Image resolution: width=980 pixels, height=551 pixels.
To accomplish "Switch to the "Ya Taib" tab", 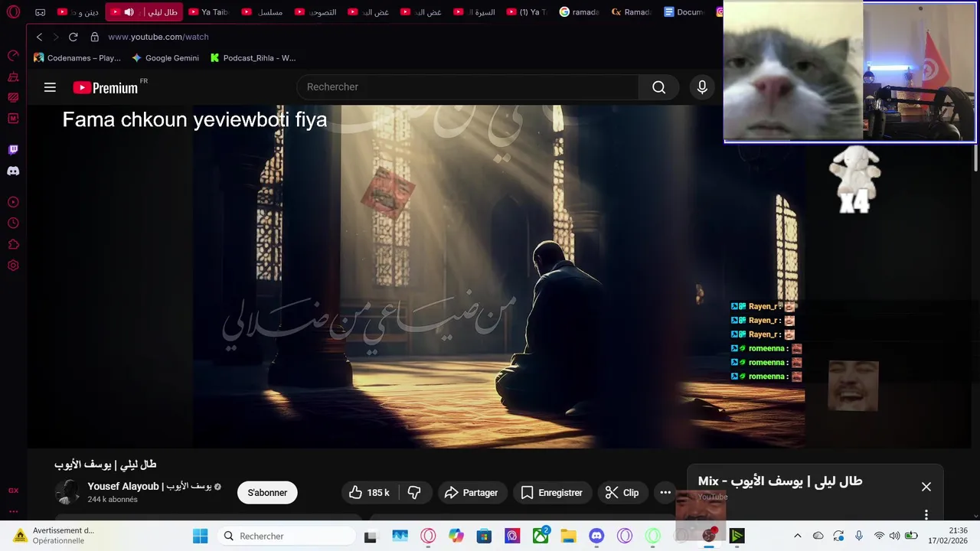I will point(210,12).
